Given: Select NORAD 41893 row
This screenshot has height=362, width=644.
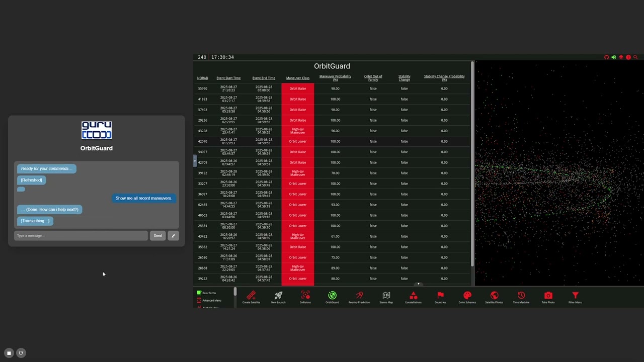Looking at the screenshot, I should (x=333, y=99).
